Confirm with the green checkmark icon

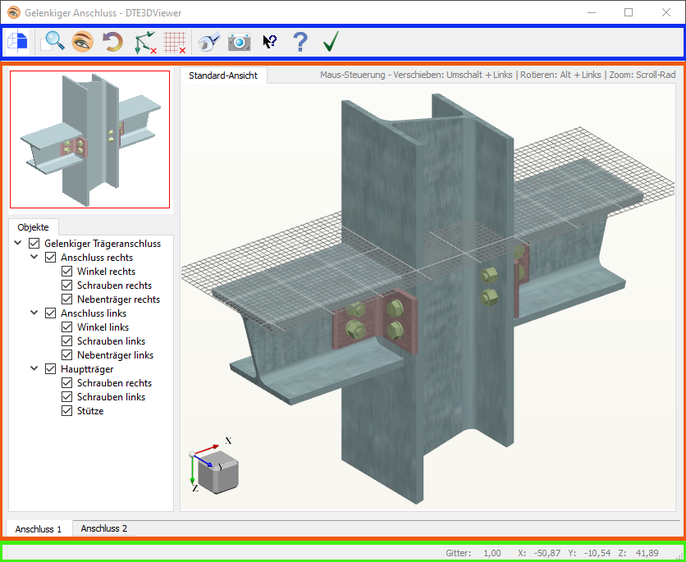(x=331, y=42)
